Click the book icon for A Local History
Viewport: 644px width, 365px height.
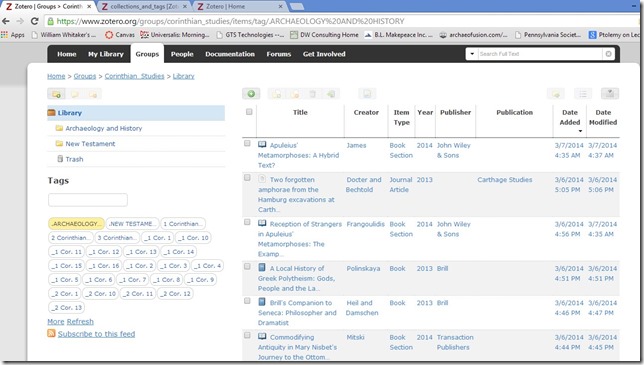(x=262, y=268)
